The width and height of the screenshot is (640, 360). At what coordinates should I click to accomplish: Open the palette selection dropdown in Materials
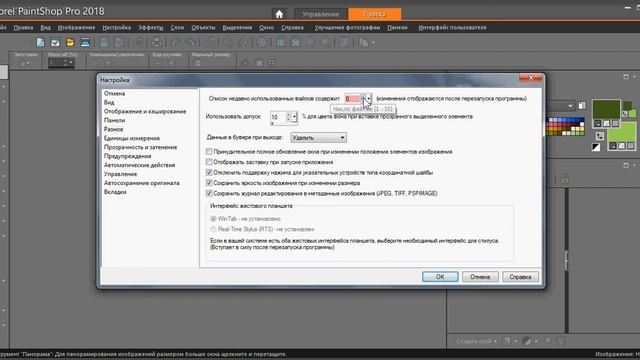(x=570, y=106)
